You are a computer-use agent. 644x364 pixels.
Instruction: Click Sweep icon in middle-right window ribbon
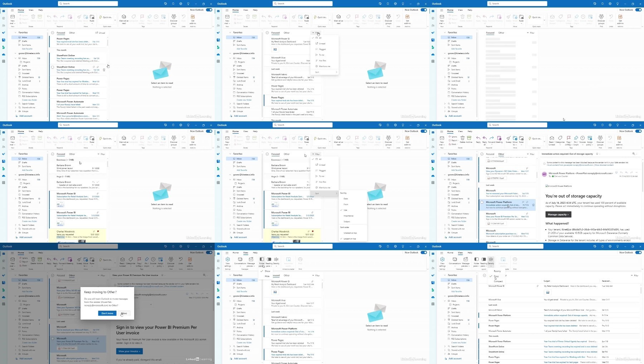point(508,138)
